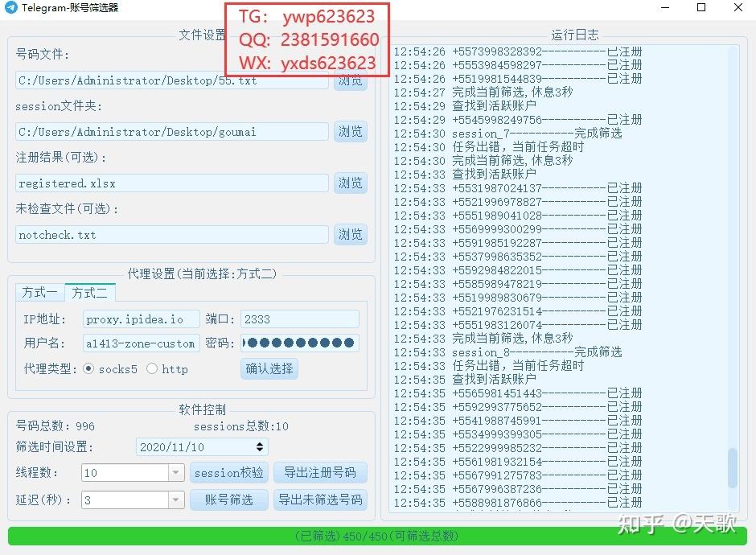Open the 线程数 dropdown showing 10
756x555 pixels.
tap(176, 472)
